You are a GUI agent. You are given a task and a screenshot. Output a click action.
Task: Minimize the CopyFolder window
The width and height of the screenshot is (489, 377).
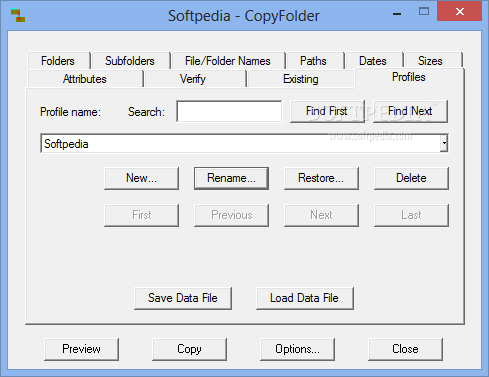click(x=397, y=13)
